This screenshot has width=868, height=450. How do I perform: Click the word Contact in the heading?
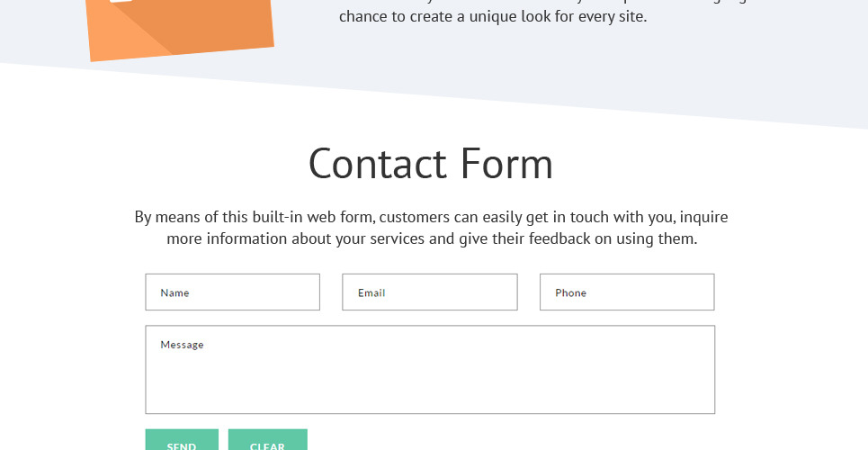[377, 165]
